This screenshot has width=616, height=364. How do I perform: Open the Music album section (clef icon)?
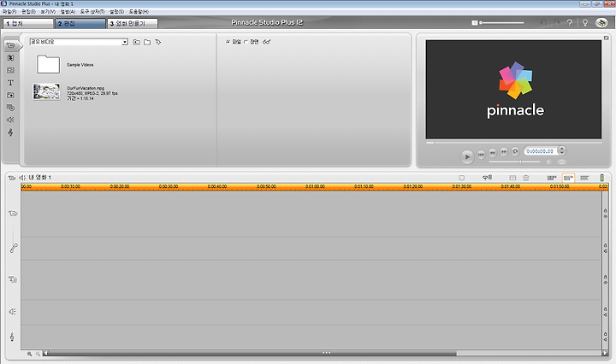point(10,132)
